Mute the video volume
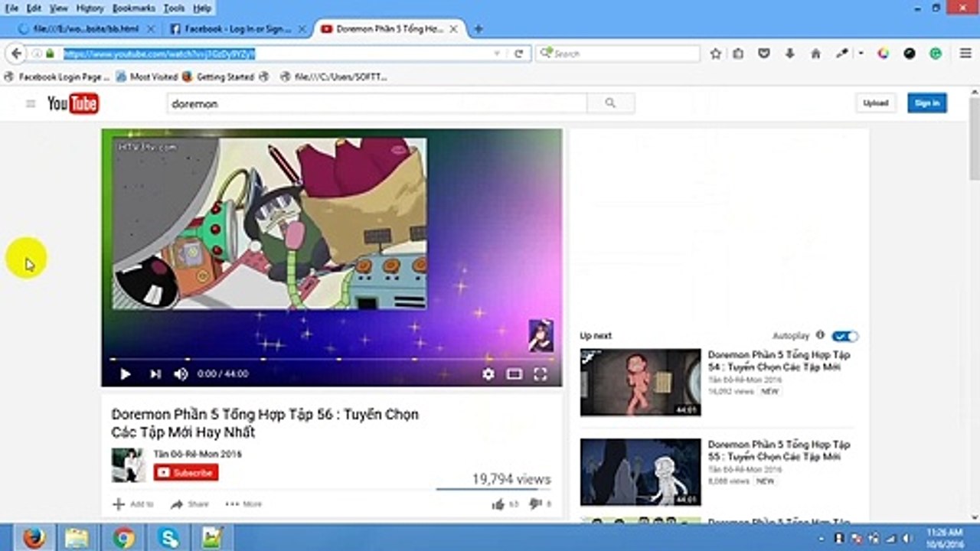980x551 pixels. click(x=181, y=374)
